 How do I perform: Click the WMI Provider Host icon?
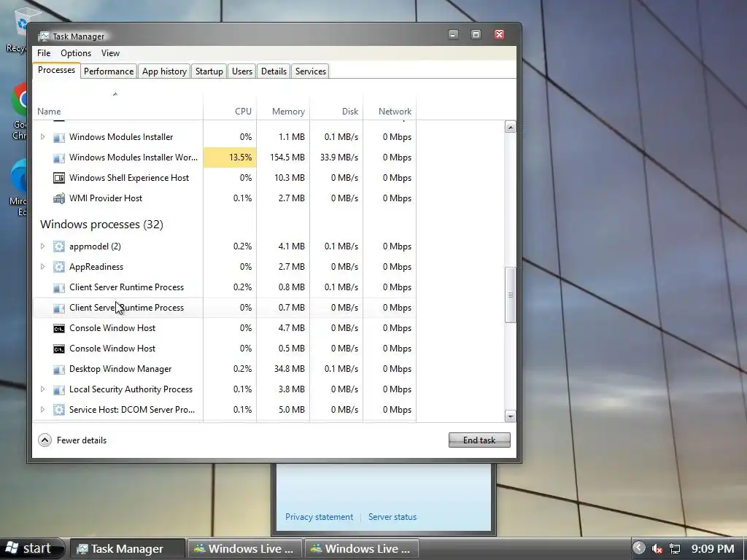[x=58, y=198]
